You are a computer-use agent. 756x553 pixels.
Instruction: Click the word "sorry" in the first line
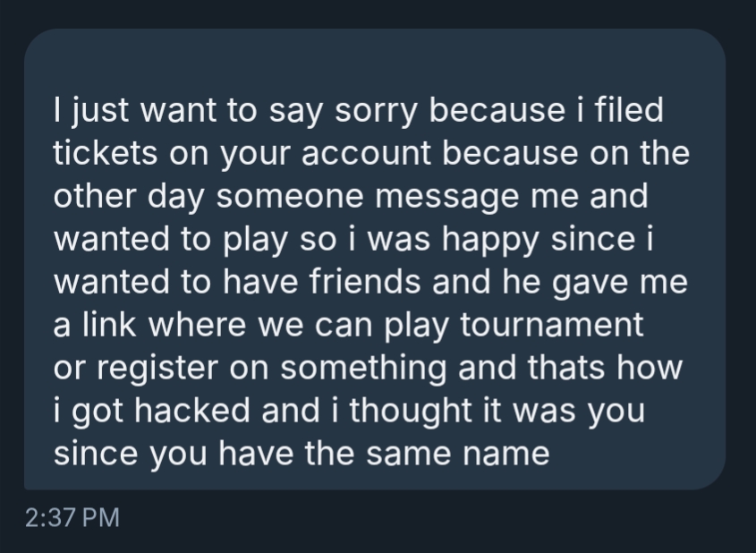[x=378, y=112]
